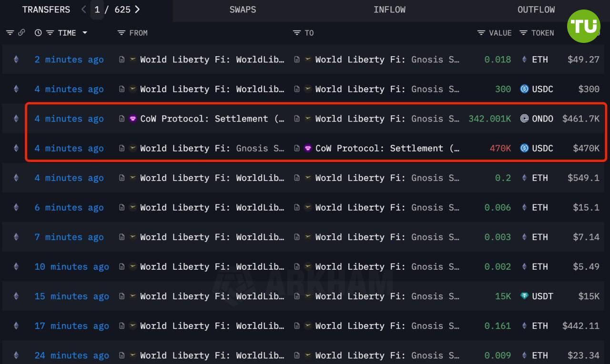Click the ONDO token icon

pyautogui.click(x=524, y=119)
